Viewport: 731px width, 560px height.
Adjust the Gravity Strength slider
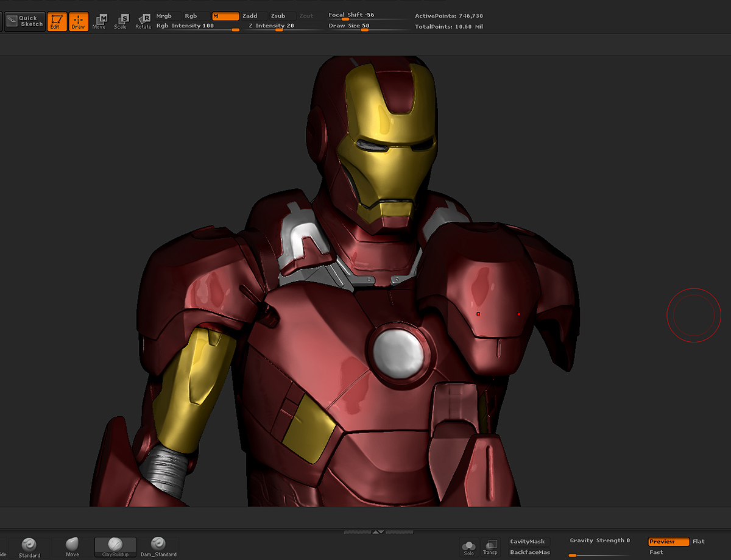coord(599,547)
